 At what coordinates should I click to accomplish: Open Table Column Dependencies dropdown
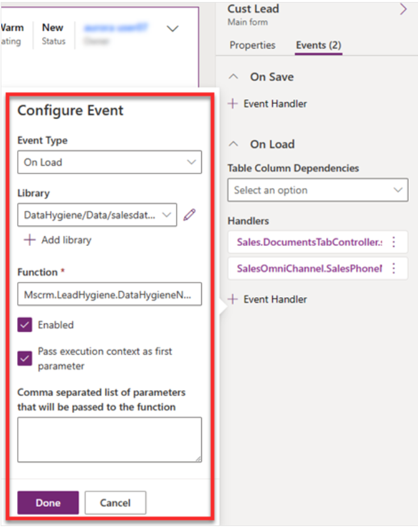point(317,190)
